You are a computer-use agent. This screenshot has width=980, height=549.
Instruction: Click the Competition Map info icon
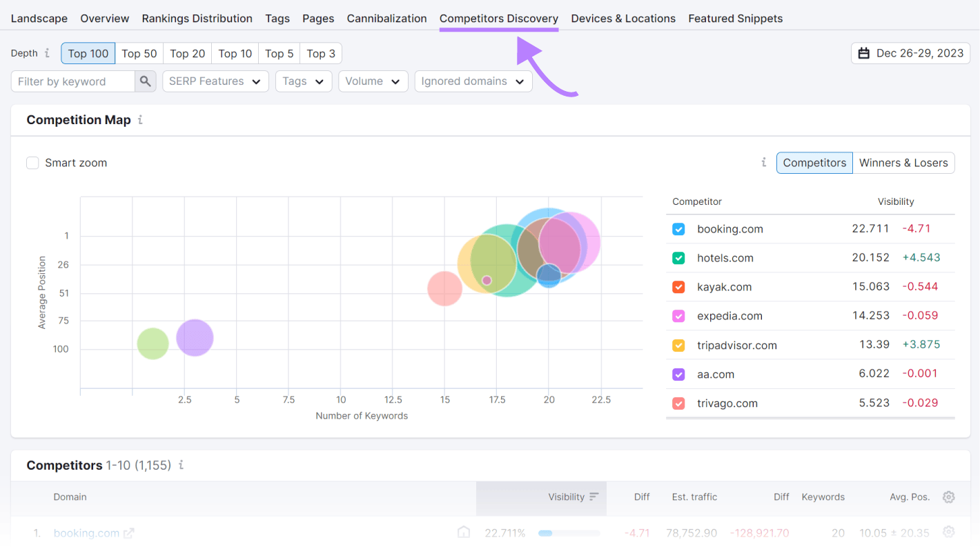[x=139, y=120]
